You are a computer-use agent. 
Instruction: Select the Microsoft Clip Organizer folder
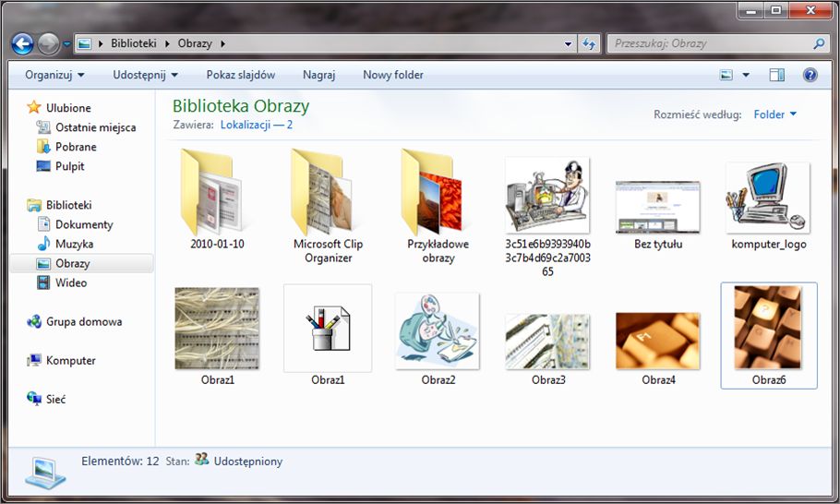tap(328, 206)
